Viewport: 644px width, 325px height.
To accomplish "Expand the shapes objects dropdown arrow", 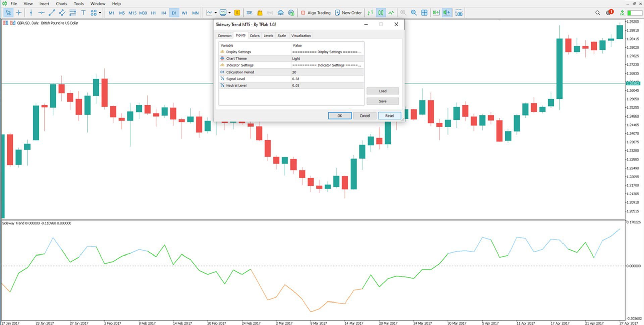I will point(100,13).
